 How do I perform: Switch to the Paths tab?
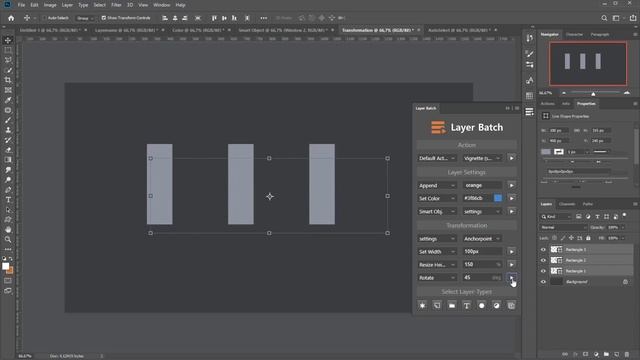[588, 204]
